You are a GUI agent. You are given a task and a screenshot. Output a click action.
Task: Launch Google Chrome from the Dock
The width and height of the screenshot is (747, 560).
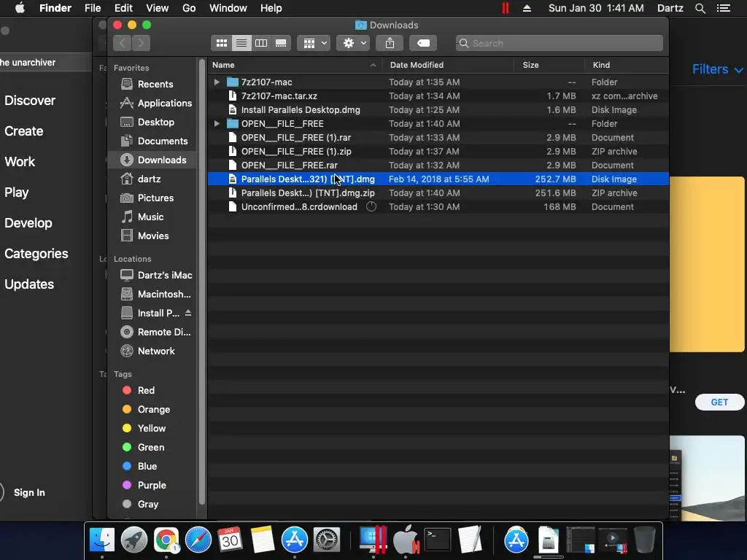[166, 540]
